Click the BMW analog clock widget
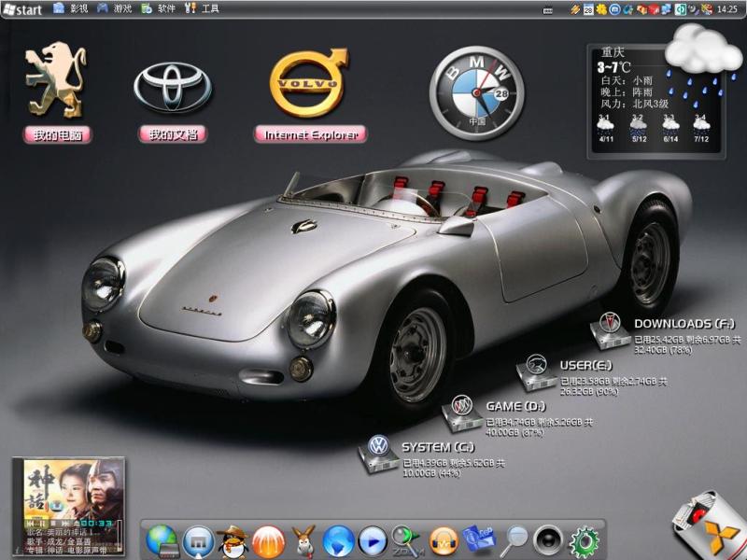The width and height of the screenshot is (747, 560). (x=476, y=93)
